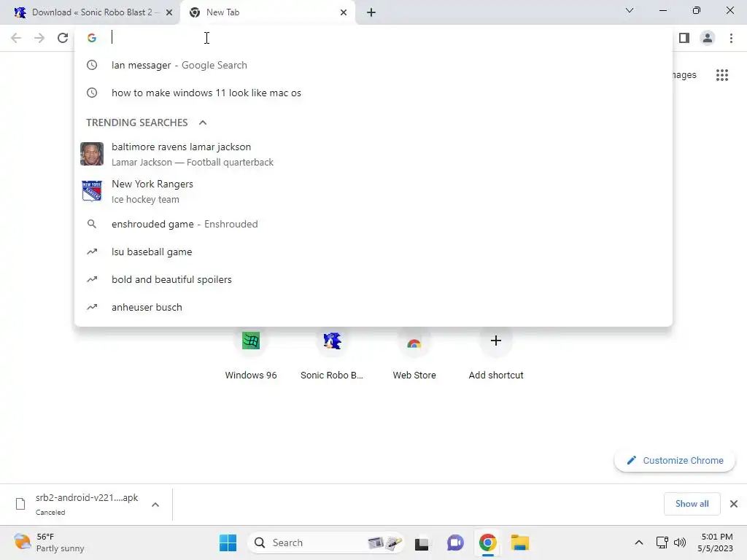Click the Lamar Jackson thumbnail photo
This screenshot has height=560, width=747.
click(x=92, y=154)
